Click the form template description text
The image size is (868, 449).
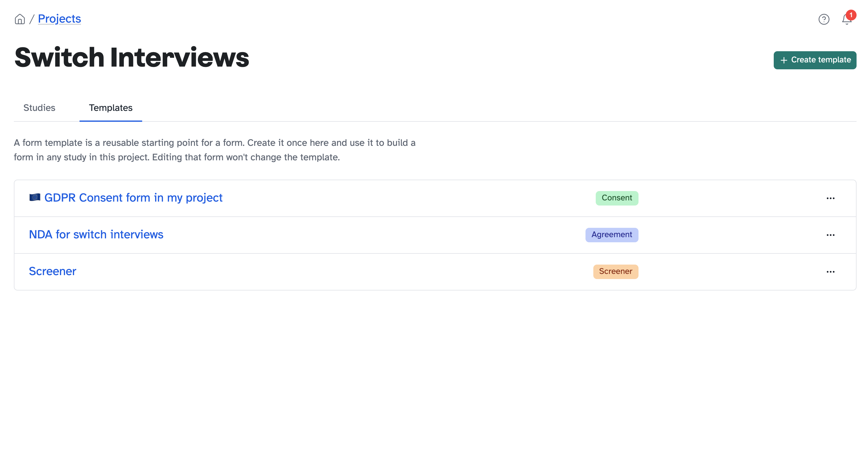coord(215,150)
